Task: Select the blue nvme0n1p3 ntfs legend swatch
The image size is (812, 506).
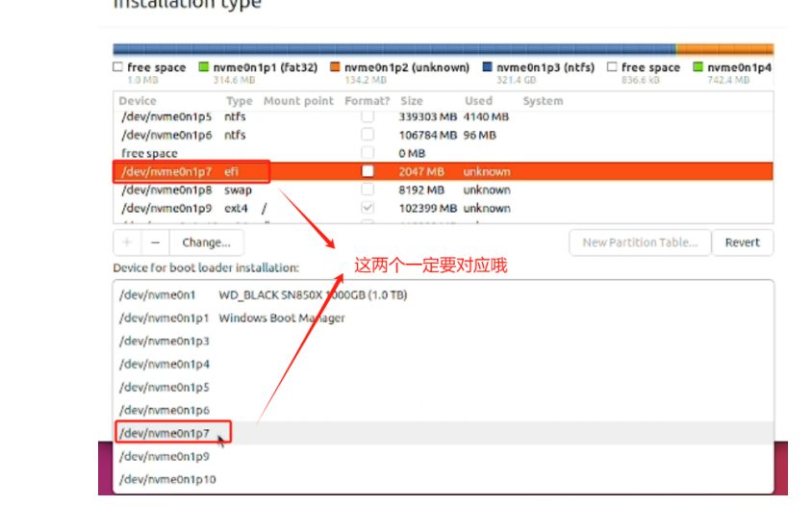Action: click(x=488, y=66)
